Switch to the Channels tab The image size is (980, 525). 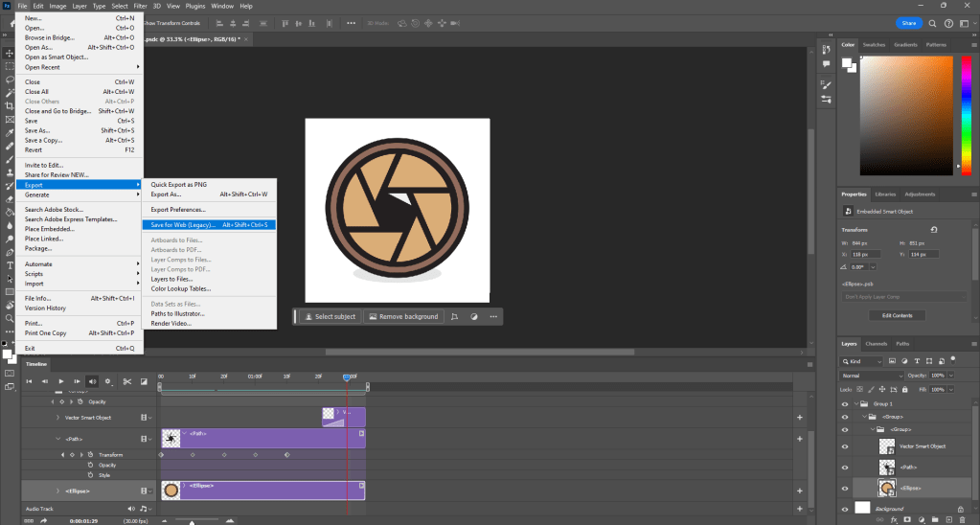coord(876,343)
